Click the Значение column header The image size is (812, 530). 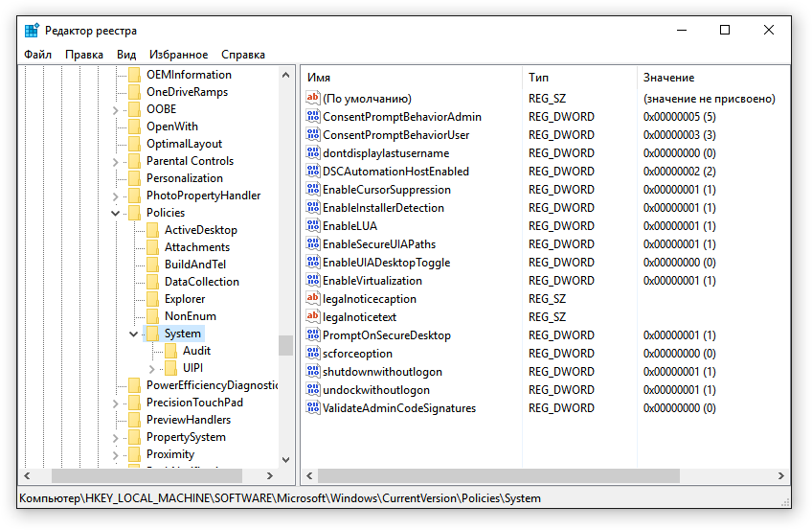pyautogui.click(x=713, y=78)
